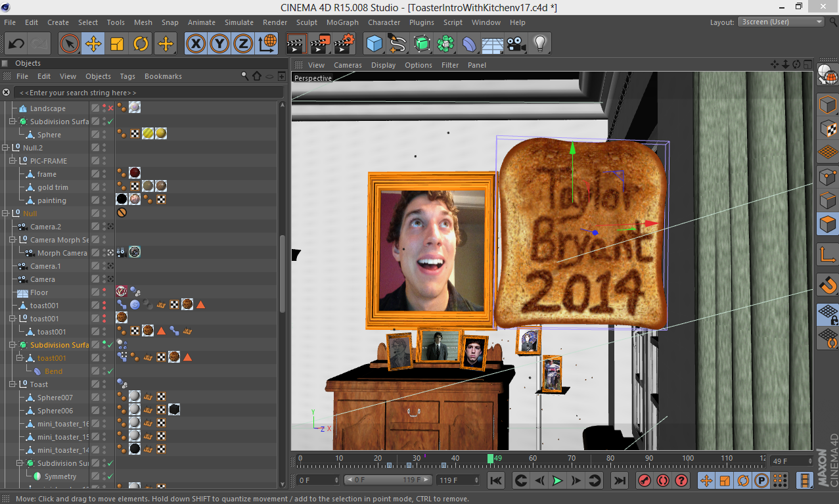Toggle Enable Snap magnet icon

827,285
